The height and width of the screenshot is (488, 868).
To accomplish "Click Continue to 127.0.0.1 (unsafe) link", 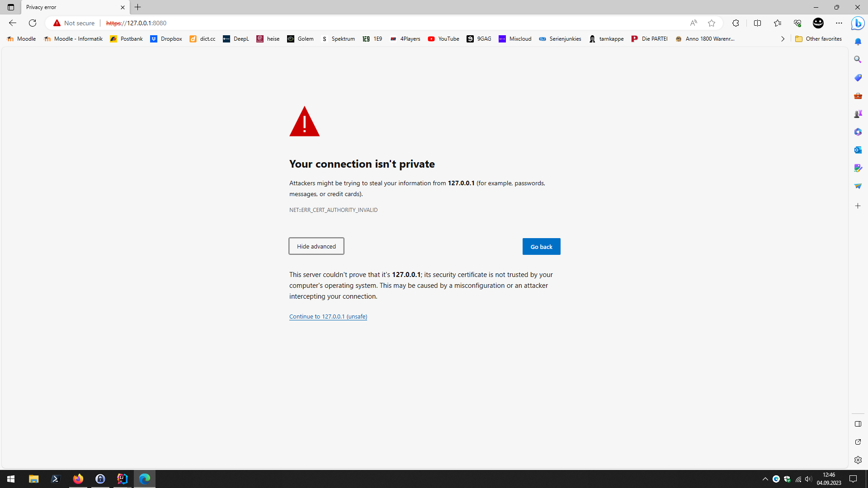I will point(328,317).
